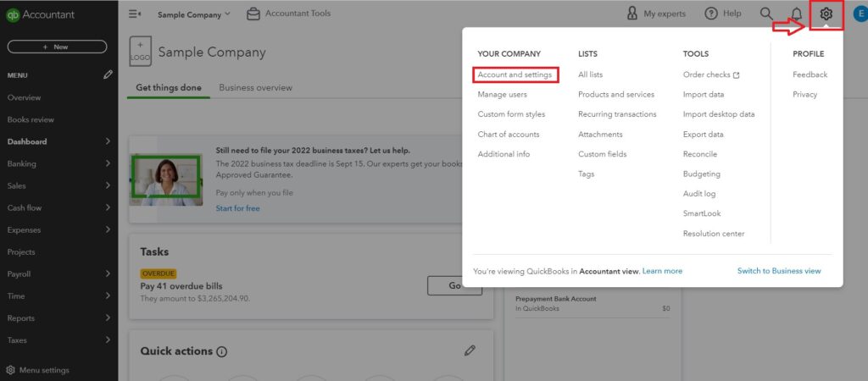Open Reconcile tool
This screenshot has height=381, width=868.
tap(699, 154)
